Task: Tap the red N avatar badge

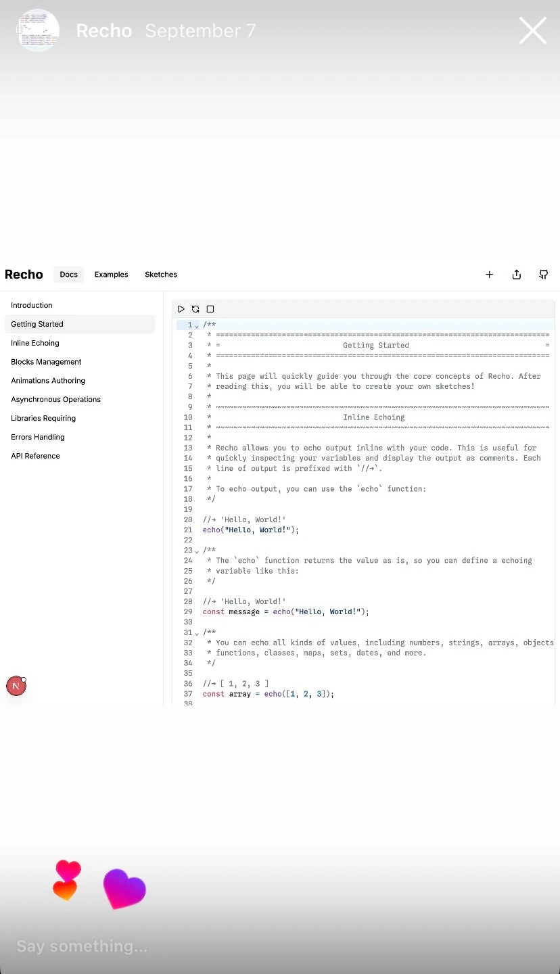Action: click(16, 686)
